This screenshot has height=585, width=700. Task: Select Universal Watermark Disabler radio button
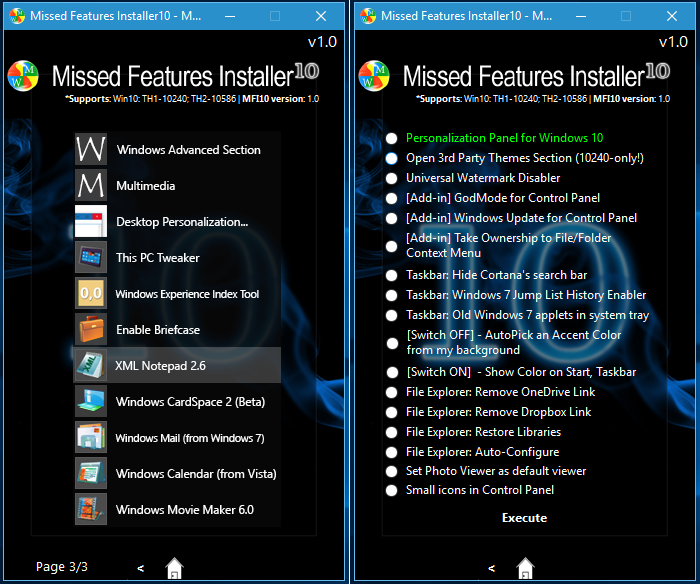(x=392, y=179)
